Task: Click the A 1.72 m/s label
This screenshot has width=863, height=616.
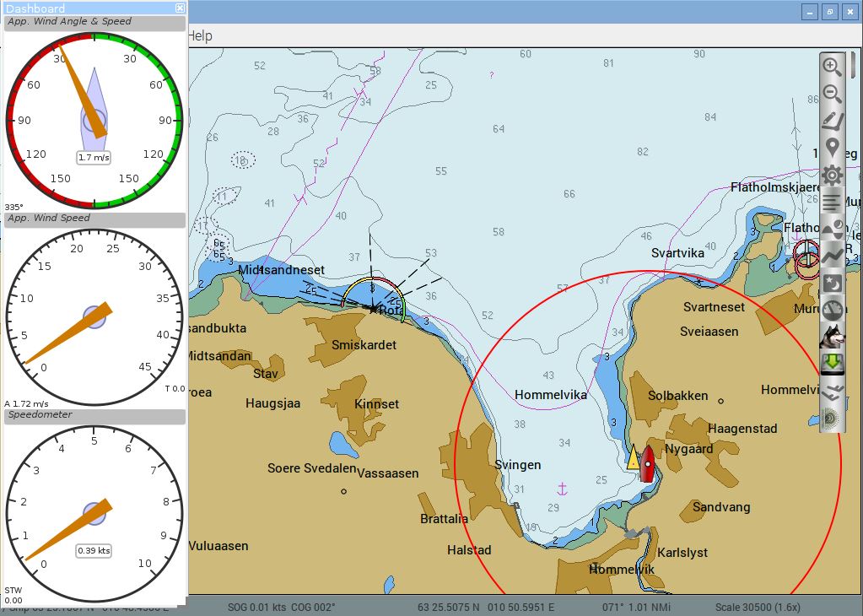Action: tap(26, 403)
